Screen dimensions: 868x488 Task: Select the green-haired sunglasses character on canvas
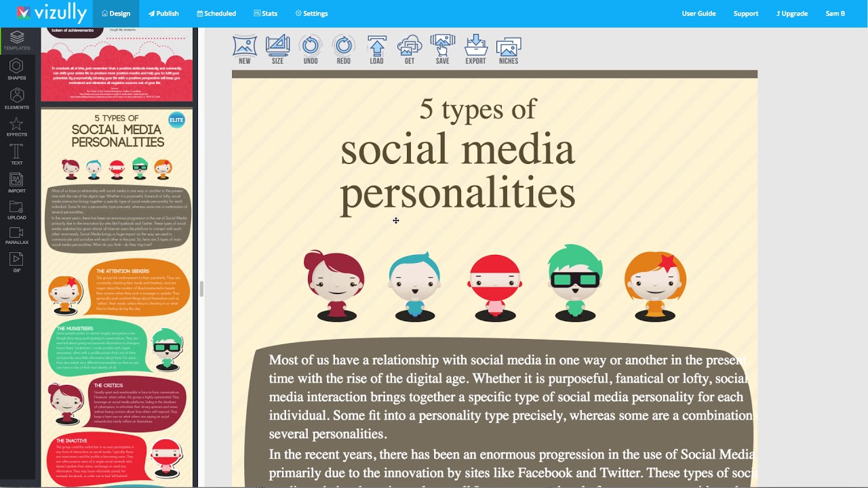click(575, 283)
